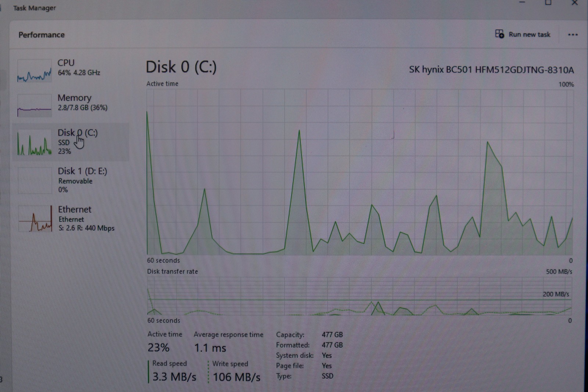Click the 2.8/7.8 GB (36%) memory text
588x392 pixels.
[x=83, y=108]
